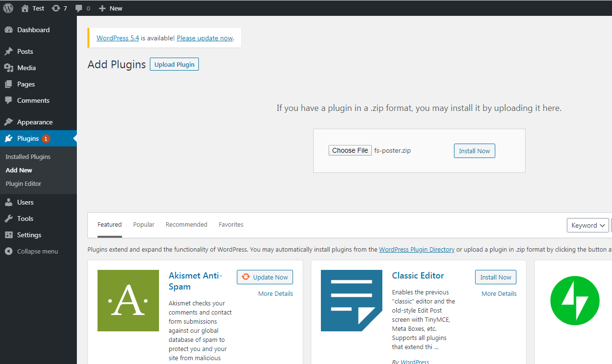Open Installed Plugins submenu item
Image resolution: width=612 pixels, height=364 pixels.
(28, 157)
